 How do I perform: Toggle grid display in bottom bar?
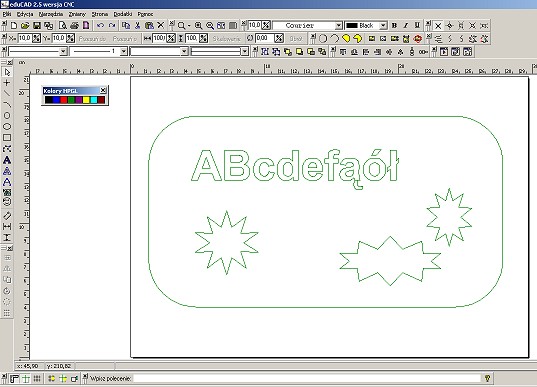tap(37, 378)
